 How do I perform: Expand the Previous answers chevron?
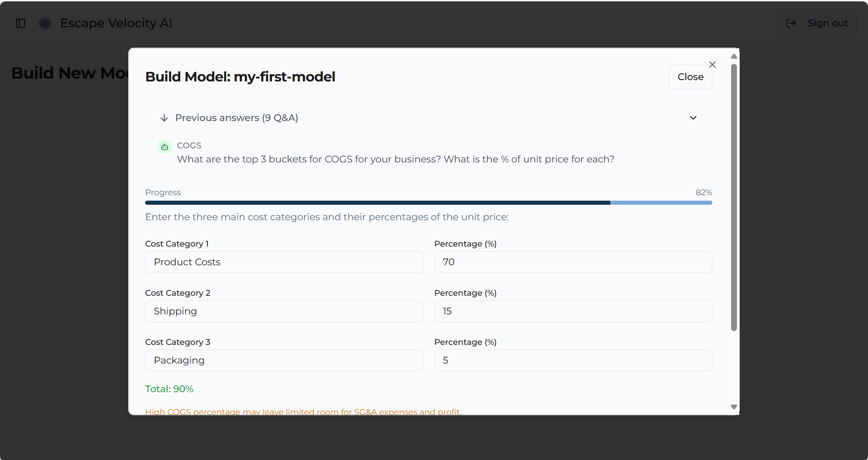[x=693, y=118]
